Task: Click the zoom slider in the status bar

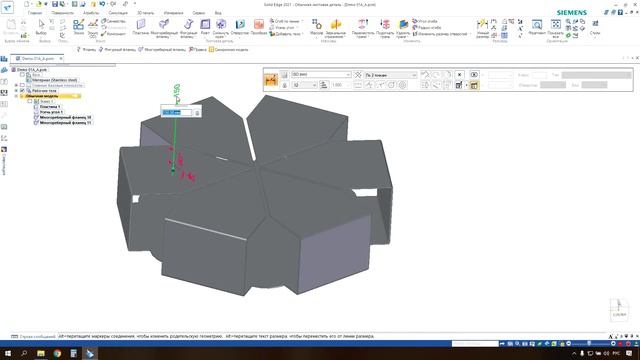Action: pos(589,344)
